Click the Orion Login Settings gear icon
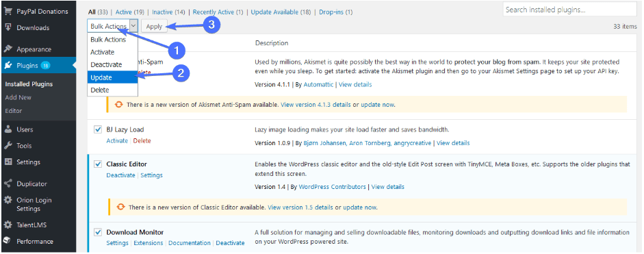The width and height of the screenshot is (644, 254). click(x=8, y=200)
